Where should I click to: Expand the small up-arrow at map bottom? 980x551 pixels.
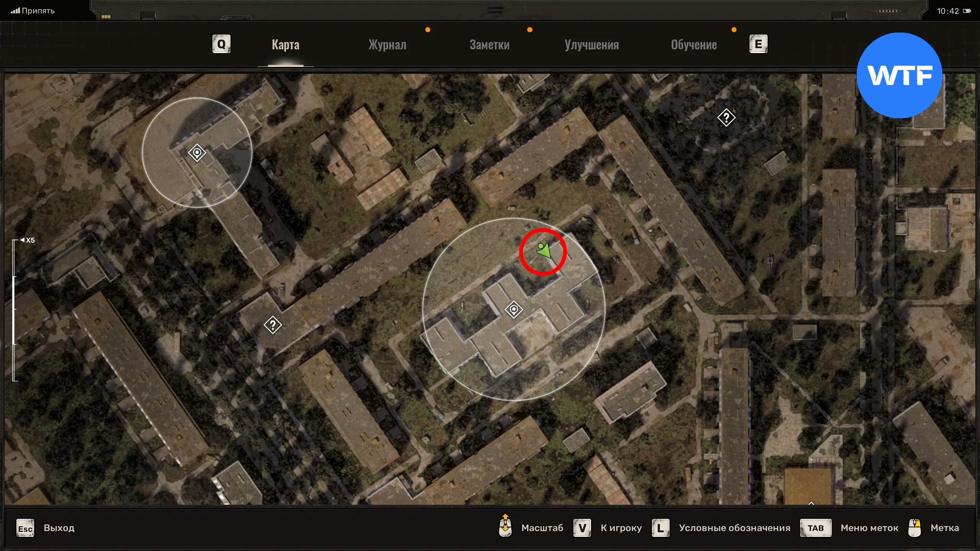pos(811,503)
